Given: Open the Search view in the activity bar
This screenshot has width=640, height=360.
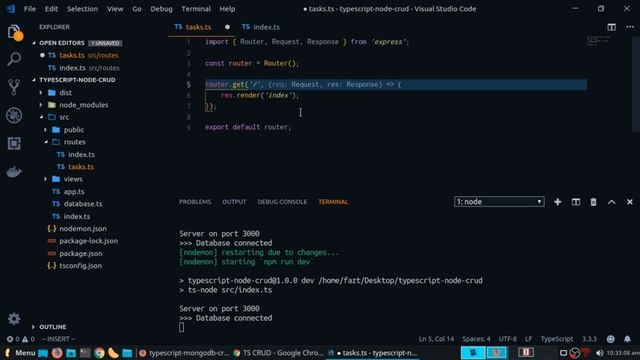Looking at the screenshot, I should [14, 59].
